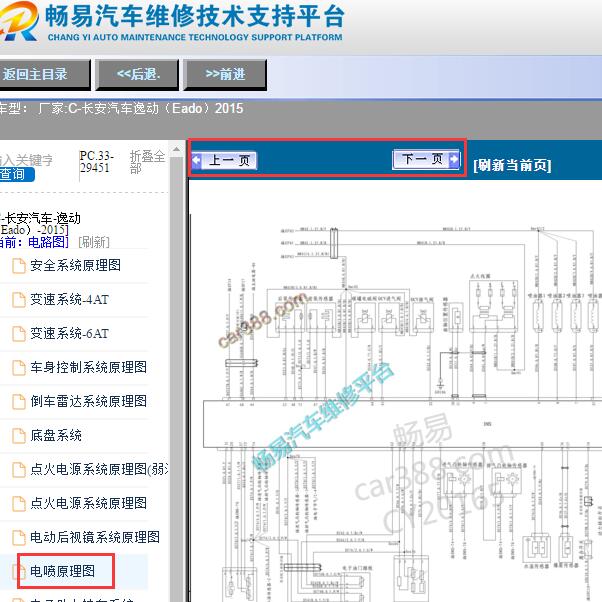The height and width of the screenshot is (602, 602).
Task: Open 安全系统原理图 in the tree
Action: pos(75,265)
